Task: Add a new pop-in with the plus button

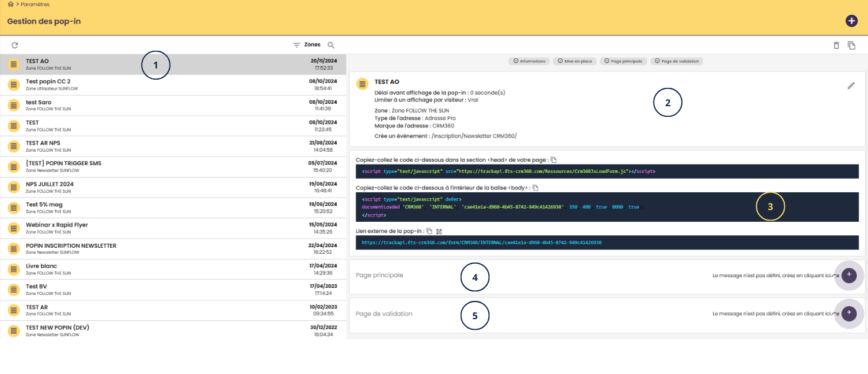Action: (x=851, y=21)
